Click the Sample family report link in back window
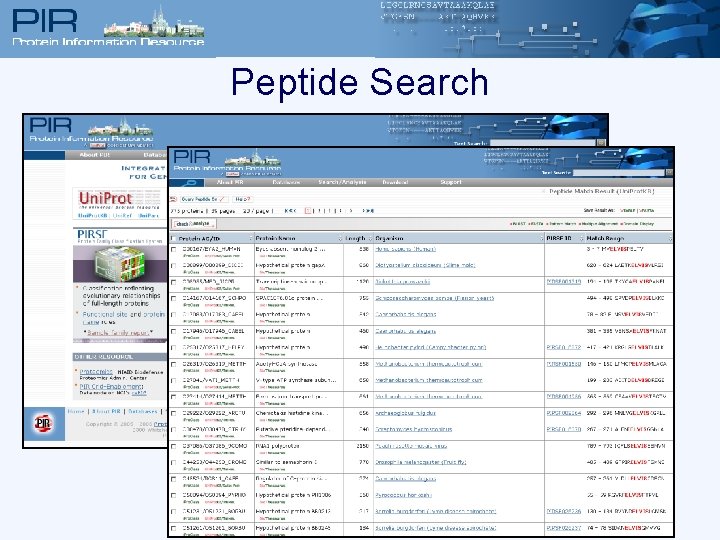 tap(119, 333)
